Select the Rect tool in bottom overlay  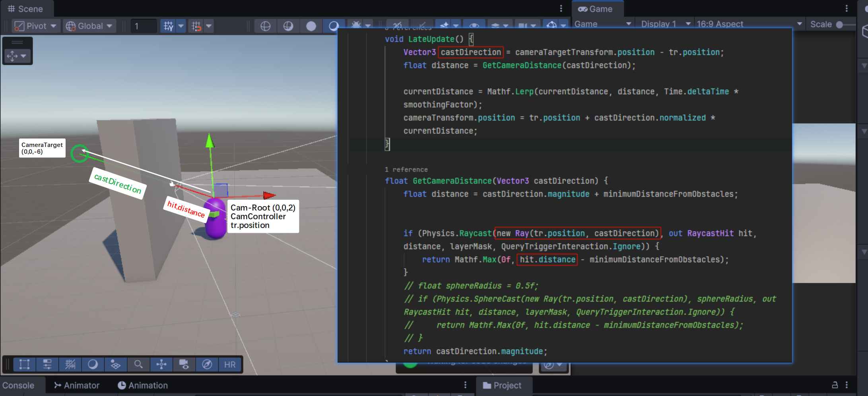pyautogui.click(x=24, y=364)
